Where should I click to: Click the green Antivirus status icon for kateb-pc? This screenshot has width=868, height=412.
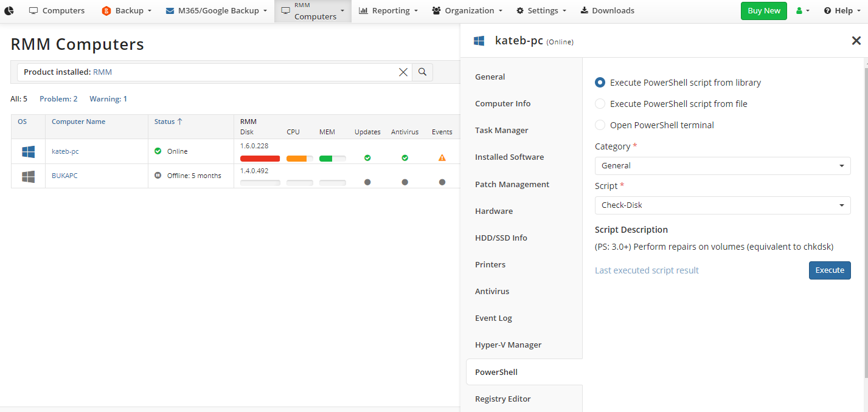[404, 157]
